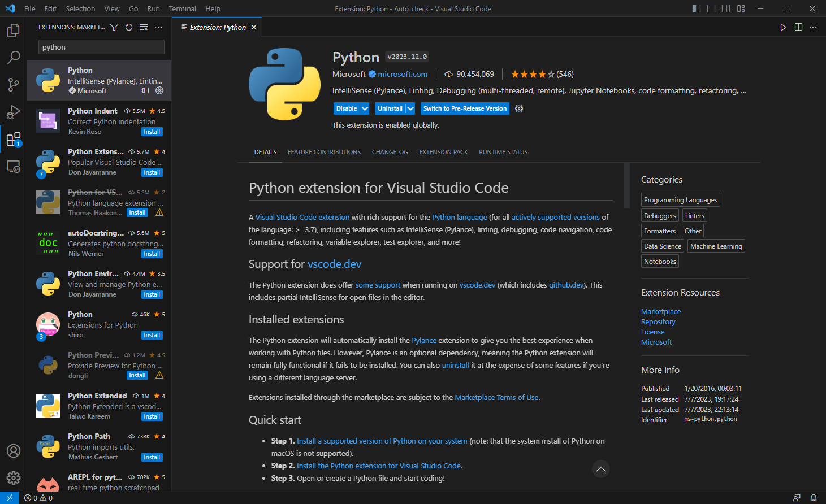826x504 pixels.
Task: Click the extensions search field containing python
Action: [x=101, y=47]
